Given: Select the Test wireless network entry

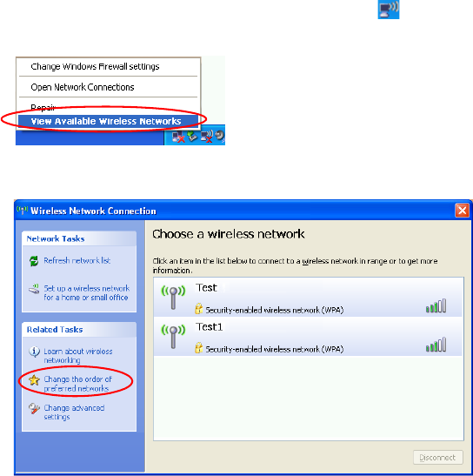Looking at the screenshot, I should click(x=309, y=297).
